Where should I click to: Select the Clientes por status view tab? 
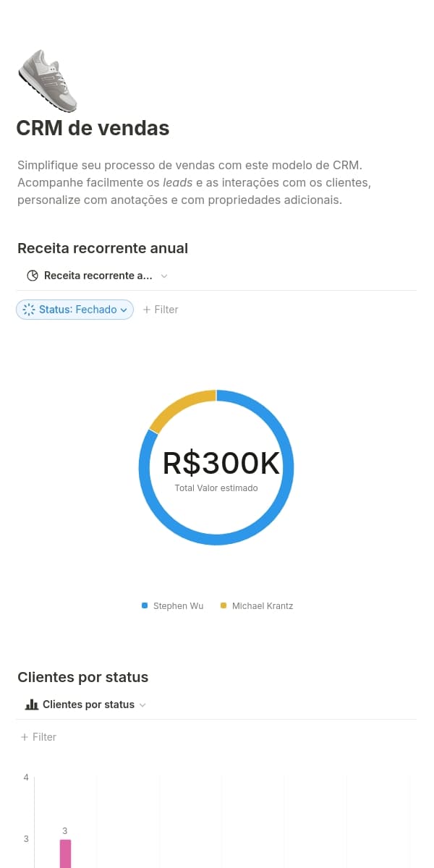click(x=88, y=705)
